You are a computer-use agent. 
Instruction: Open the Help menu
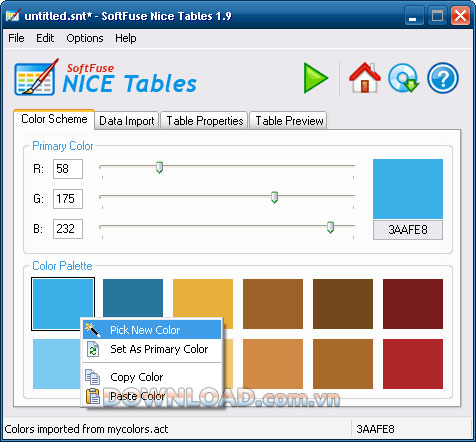[x=126, y=38]
